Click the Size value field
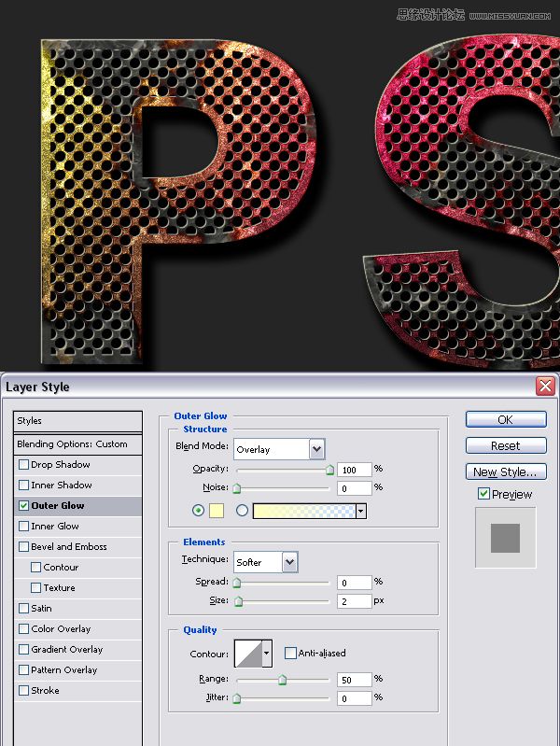This screenshot has width=560, height=746. tap(354, 601)
